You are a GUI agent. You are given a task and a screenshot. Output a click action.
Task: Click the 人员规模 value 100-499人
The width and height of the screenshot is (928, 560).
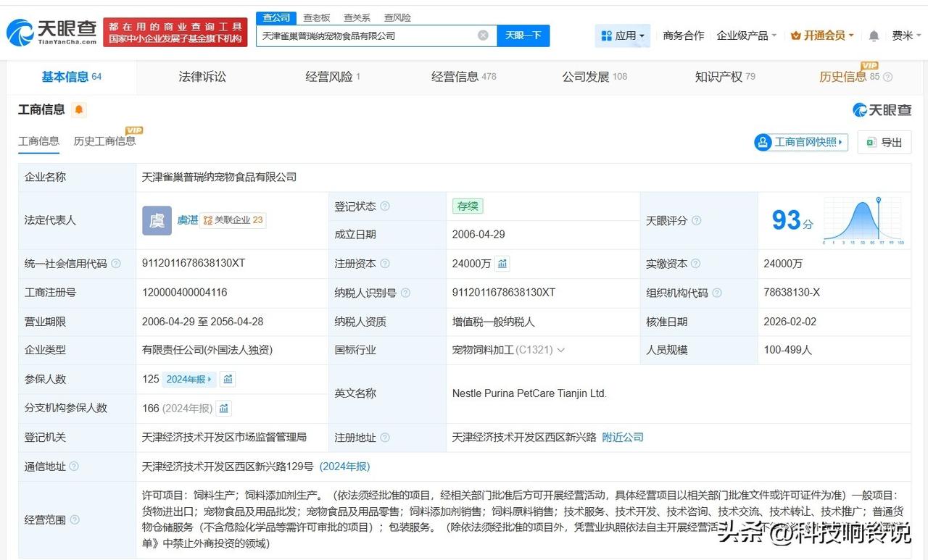click(x=788, y=350)
